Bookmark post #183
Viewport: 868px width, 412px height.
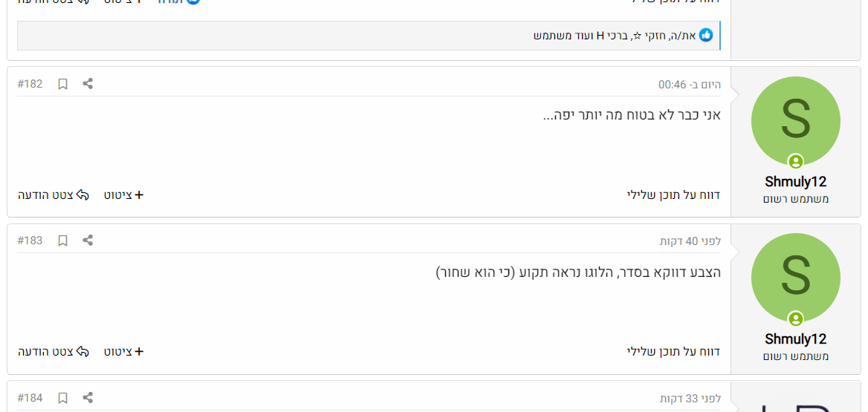pos(63,241)
